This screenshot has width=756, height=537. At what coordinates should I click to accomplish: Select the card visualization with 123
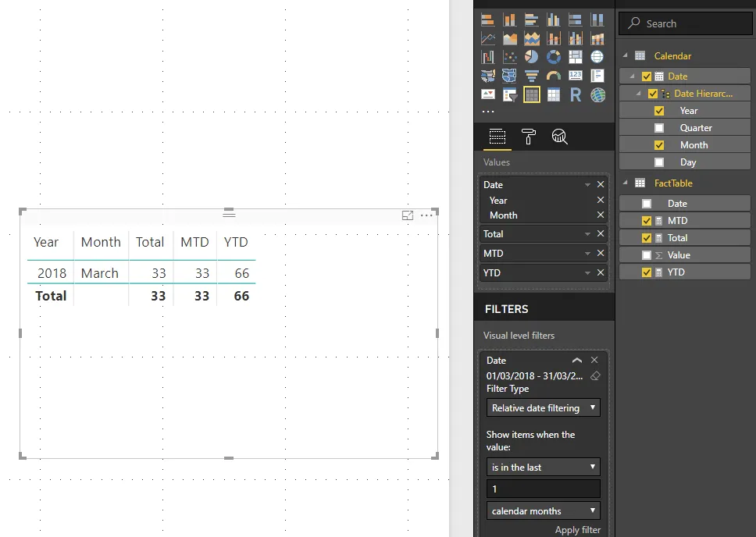click(575, 76)
